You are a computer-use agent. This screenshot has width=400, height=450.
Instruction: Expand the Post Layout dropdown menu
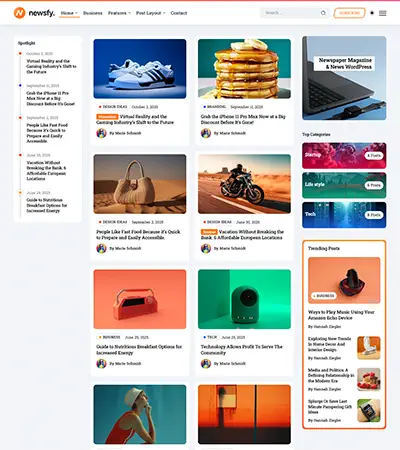[150, 13]
